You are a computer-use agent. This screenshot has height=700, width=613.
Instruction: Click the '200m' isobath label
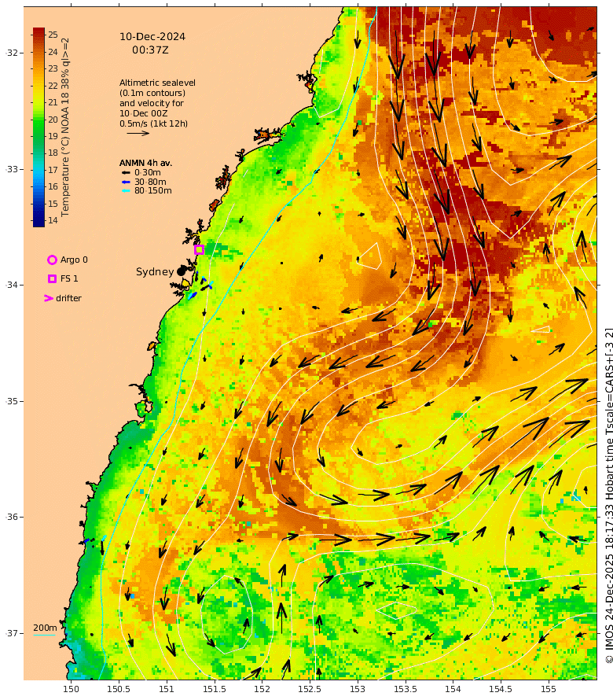(45, 628)
